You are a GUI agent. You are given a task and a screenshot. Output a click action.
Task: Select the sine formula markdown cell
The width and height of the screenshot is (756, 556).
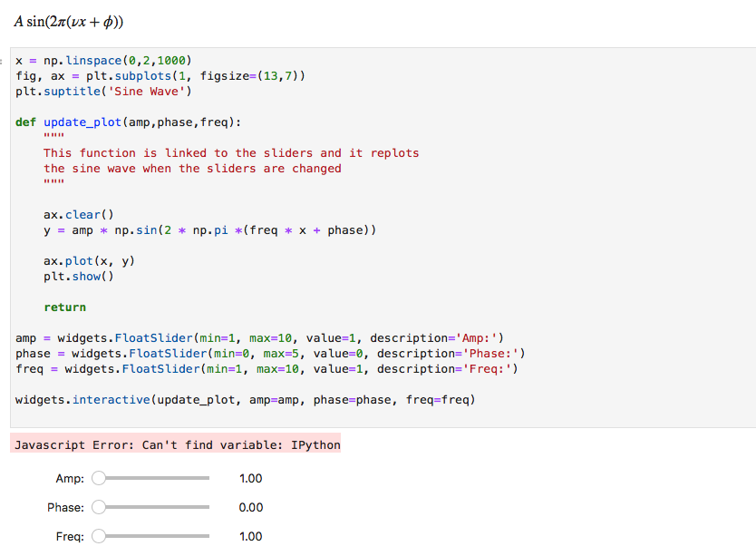[68, 20]
